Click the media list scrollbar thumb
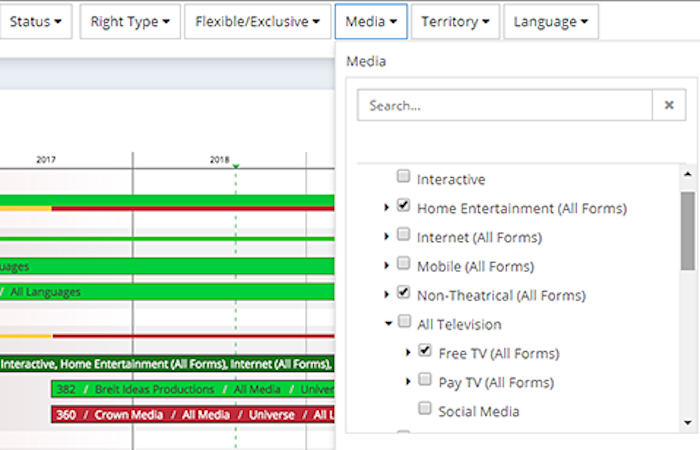700x450 pixels. 688,230
